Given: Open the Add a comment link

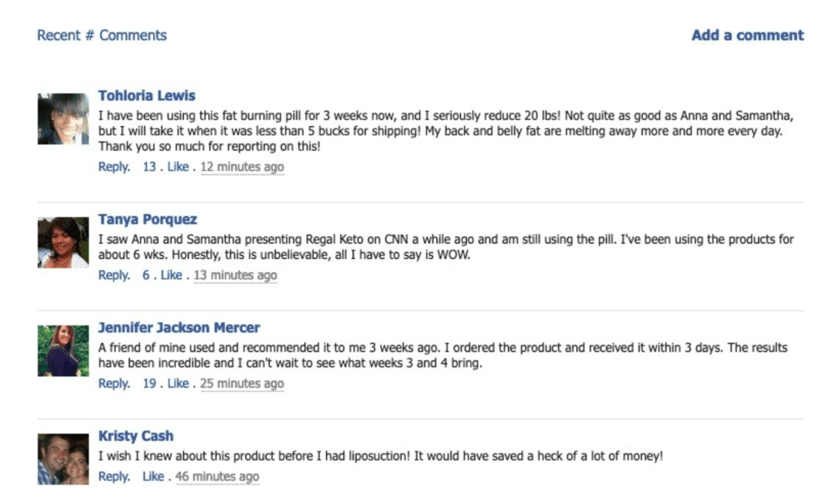Looking at the screenshot, I should tap(748, 36).
